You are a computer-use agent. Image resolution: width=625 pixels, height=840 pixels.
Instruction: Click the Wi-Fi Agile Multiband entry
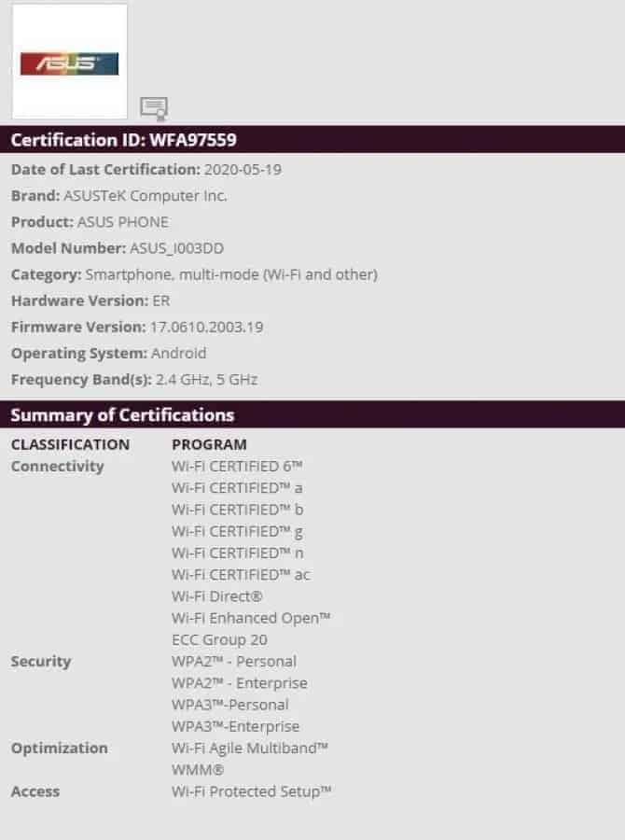tap(250, 748)
